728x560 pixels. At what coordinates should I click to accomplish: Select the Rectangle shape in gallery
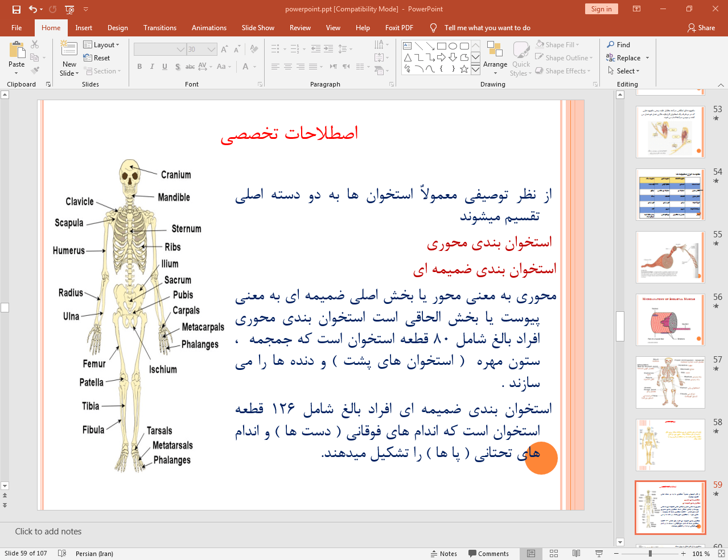(x=442, y=46)
